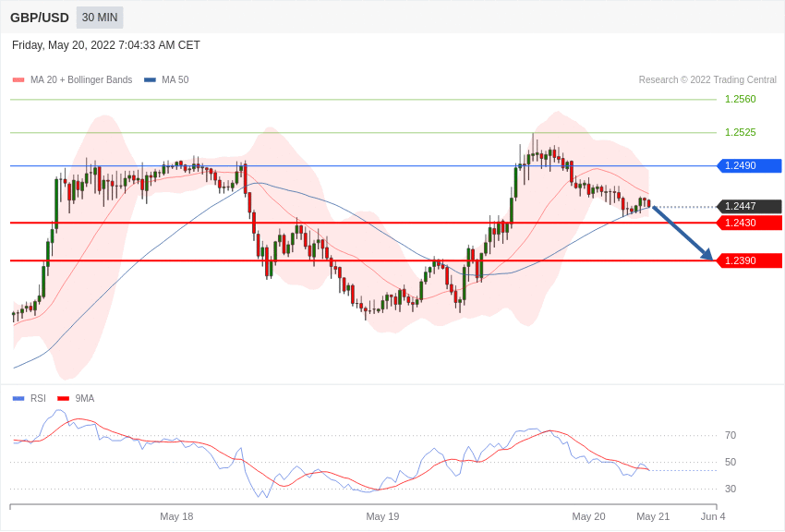This screenshot has width=785, height=532.
Task: Click the red 1.2430 support price tag
Action: (750, 223)
